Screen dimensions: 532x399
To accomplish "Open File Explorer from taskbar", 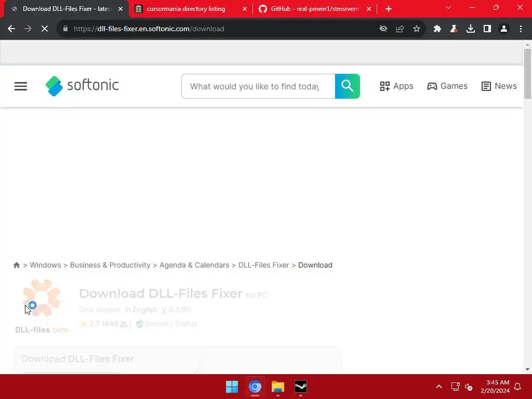I will click(278, 387).
